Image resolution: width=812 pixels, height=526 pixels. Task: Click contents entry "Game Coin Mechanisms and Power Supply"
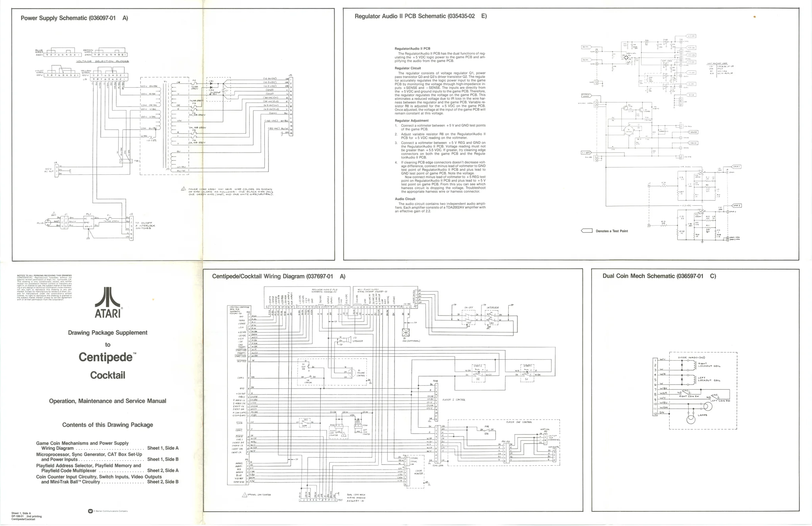pos(82,443)
